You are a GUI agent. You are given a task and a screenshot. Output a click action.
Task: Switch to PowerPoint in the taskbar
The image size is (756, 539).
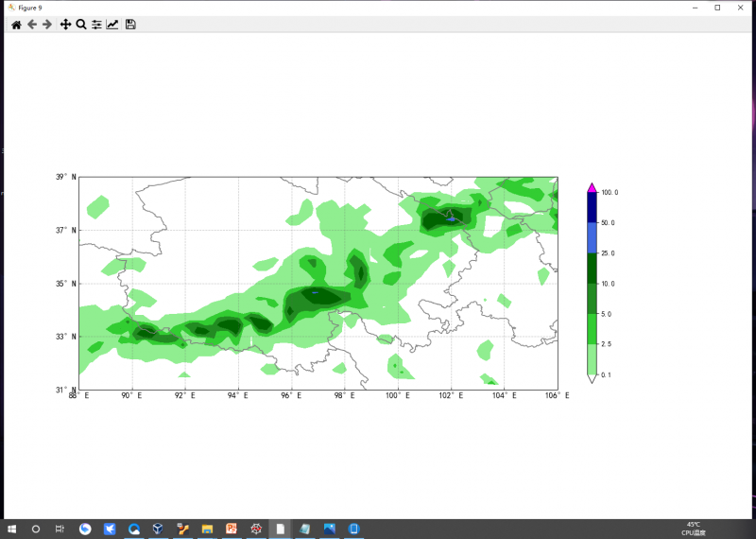tap(232, 529)
